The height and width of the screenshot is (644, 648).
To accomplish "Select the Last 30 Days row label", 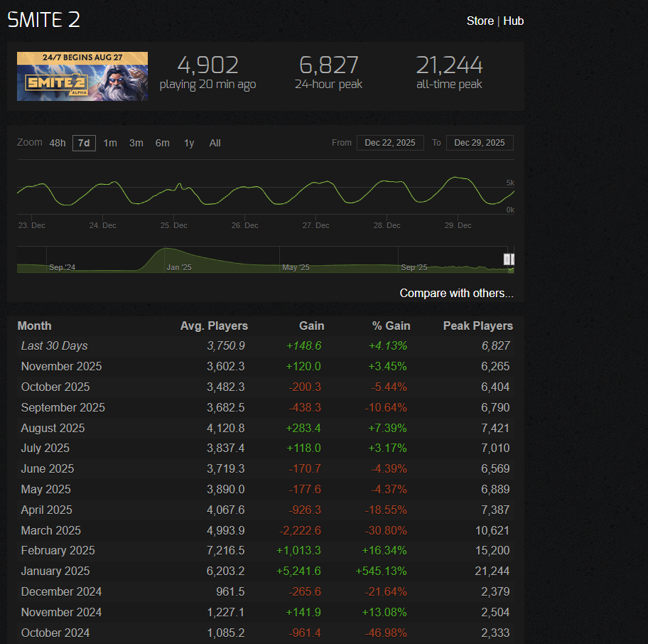I will coord(54,345).
